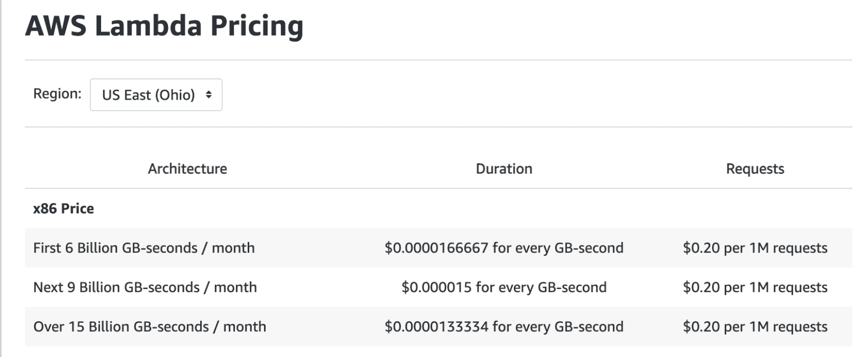The width and height of the screenshot is (868, 357).
Task: Click requests price in First 6 Billion row
Action: pos(755,248)
